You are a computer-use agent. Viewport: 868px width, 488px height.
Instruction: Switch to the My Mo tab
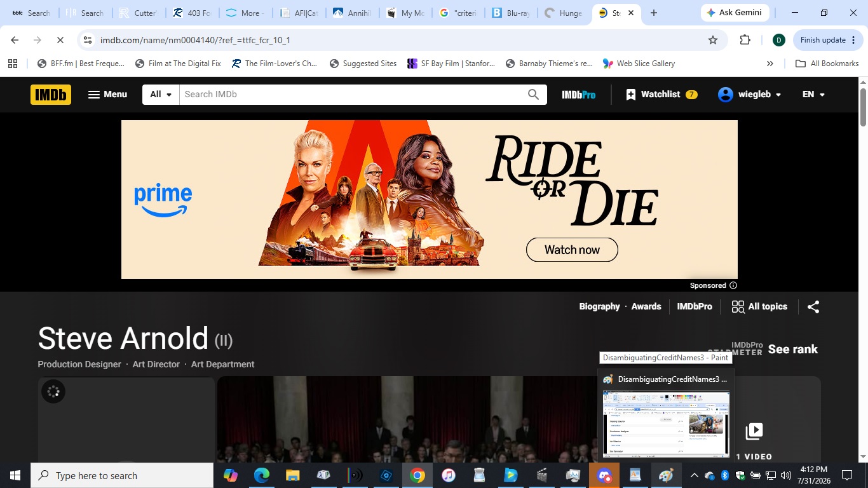click(x=404, y=13)
